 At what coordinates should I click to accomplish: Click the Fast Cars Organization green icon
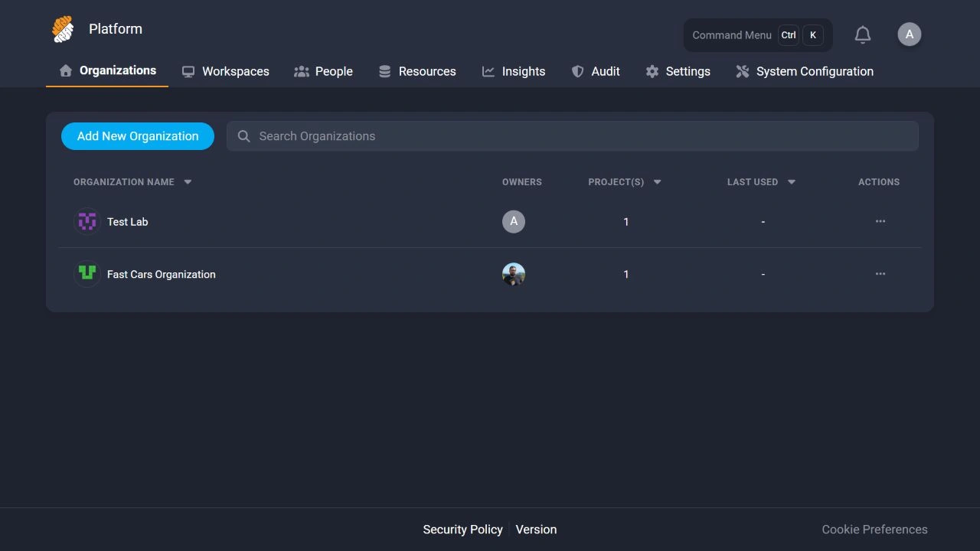(x=87, y=274)
